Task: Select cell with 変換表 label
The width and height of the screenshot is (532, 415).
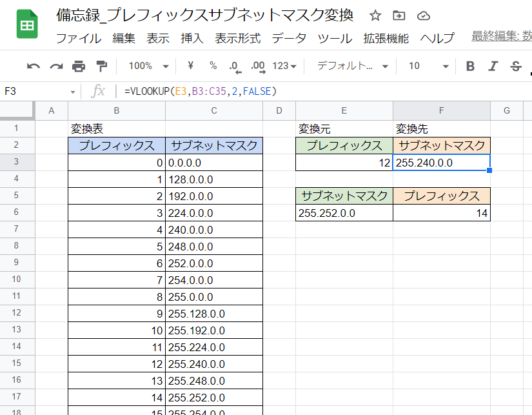Action: [116, 128]
